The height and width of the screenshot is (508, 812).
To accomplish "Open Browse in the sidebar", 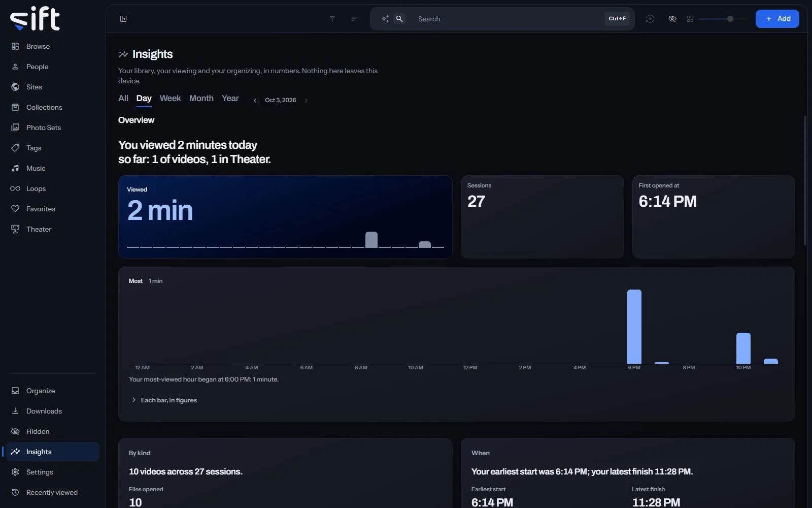I will coord(53,46).
